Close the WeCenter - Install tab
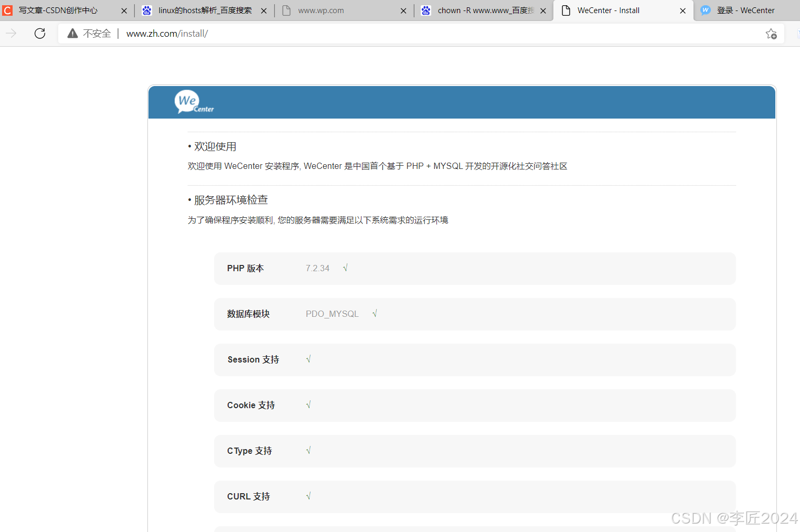 click(x=682, y=10)
